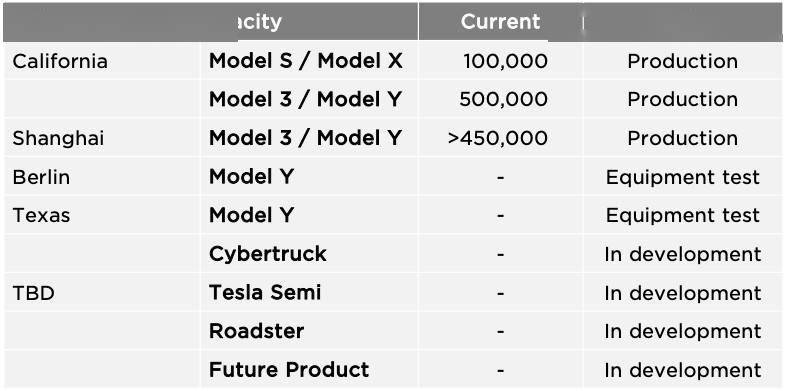
Task: Select the Roadster cell
Action: click(256, 331)
